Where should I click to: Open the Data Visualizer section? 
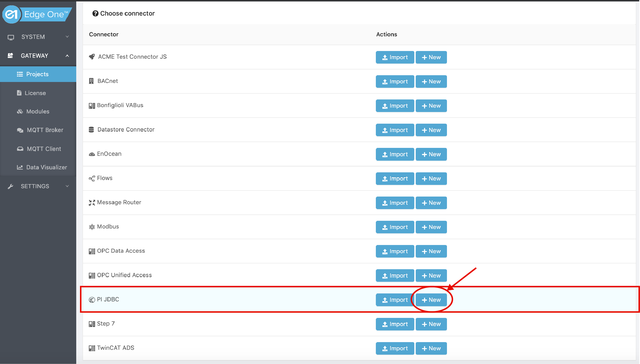(46, 167)
